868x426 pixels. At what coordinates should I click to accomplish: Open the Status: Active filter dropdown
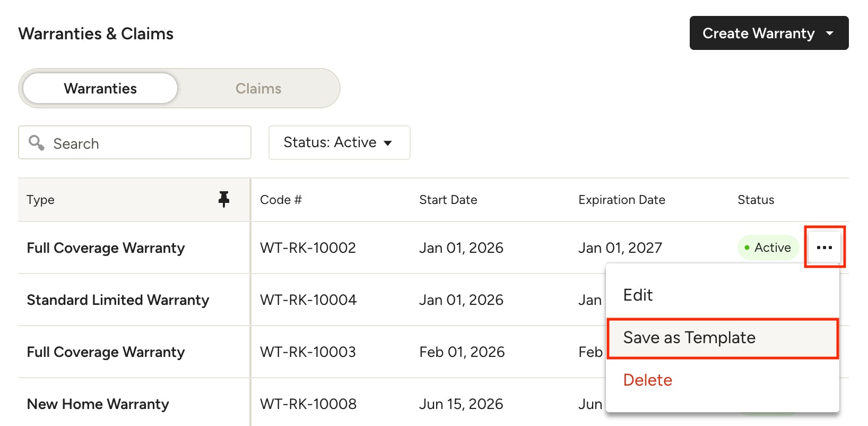[339, 142]
